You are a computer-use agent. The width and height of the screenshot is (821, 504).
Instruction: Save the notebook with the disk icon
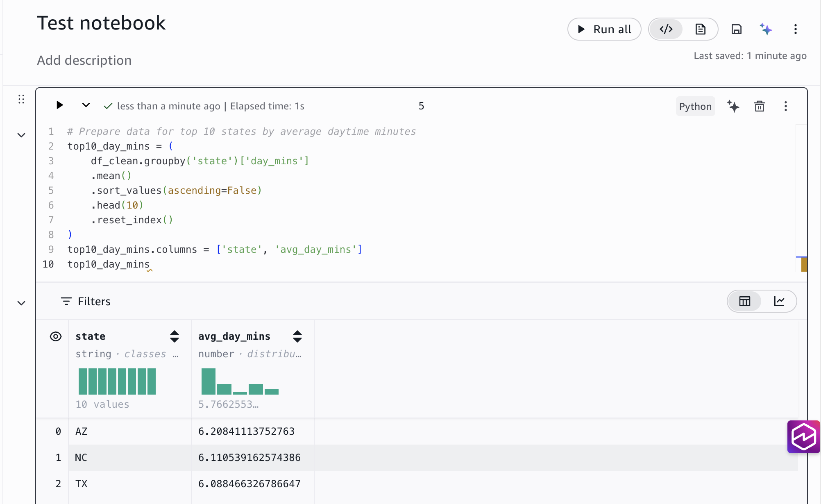(x=736, y=29)
